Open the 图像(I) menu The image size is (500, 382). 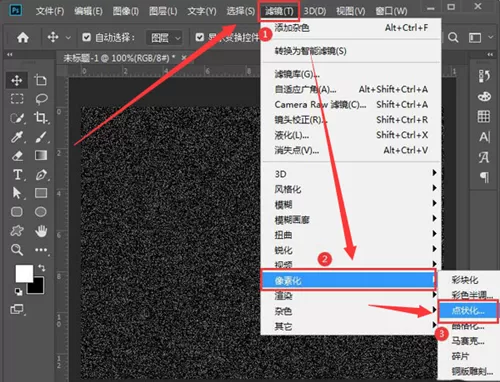125,11
